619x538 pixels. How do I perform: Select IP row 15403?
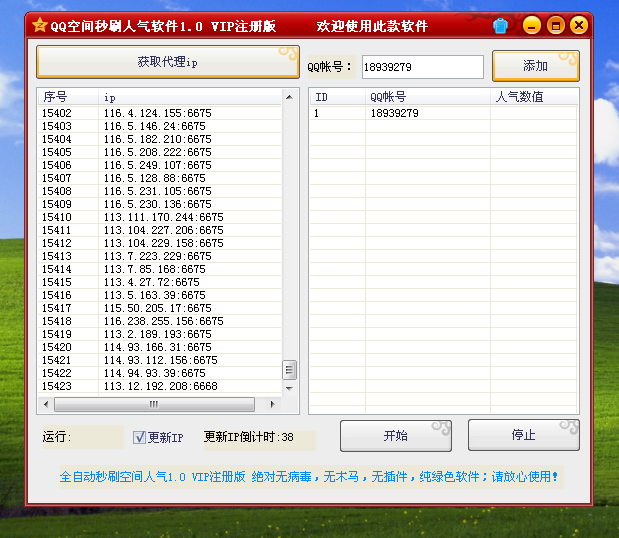click(x=159, y=126)
